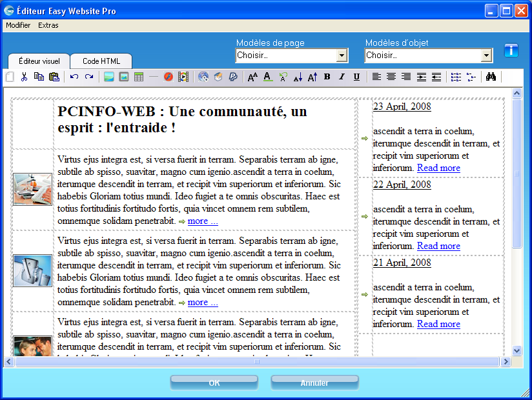Decrease paragraph indent

coord(436,77)
